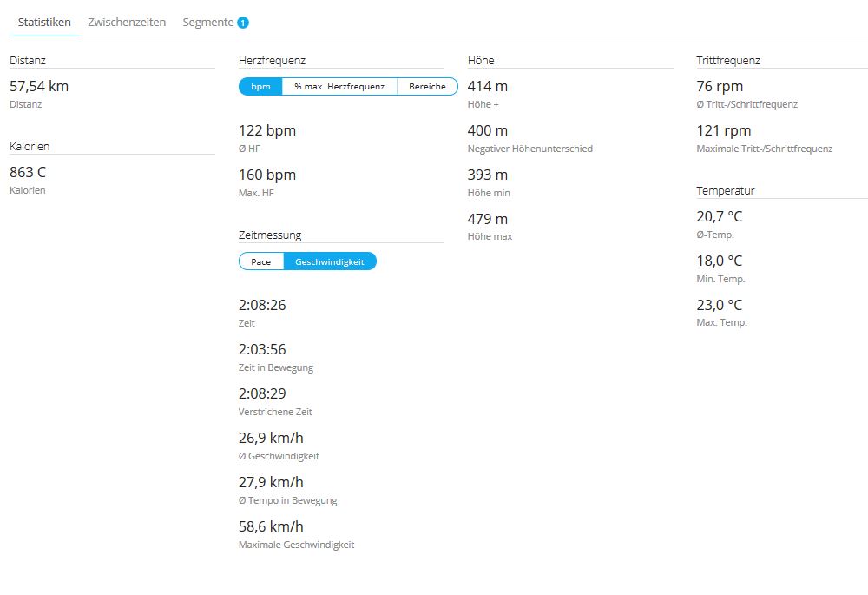868x595 pixels.
Task: Switch Zeitmessung to Geschwindigkeit
Action: pos(330,261)
